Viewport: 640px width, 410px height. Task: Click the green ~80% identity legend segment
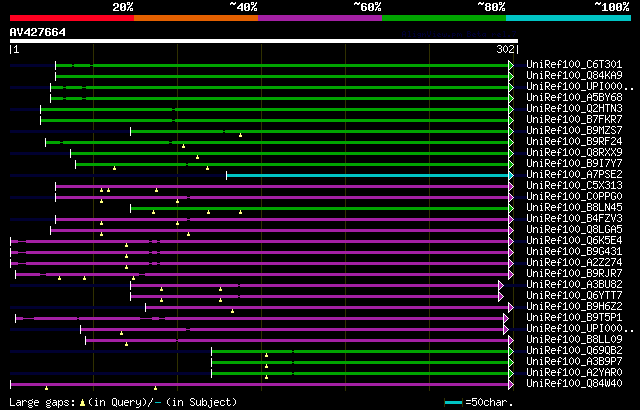[444, 18]
